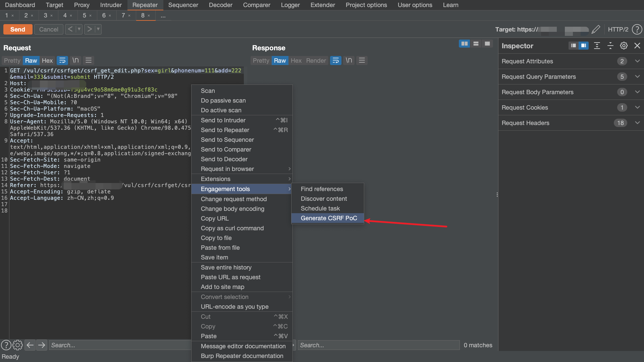This screenshot has height=362, width=644.
Task: Select side-by-side horizontal layout icon
Action: click(465, 44)
